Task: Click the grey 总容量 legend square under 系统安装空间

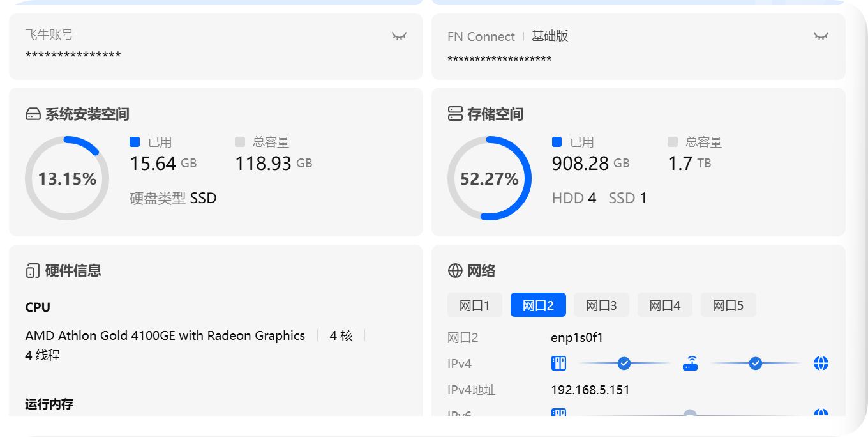Action: (239, 142)
